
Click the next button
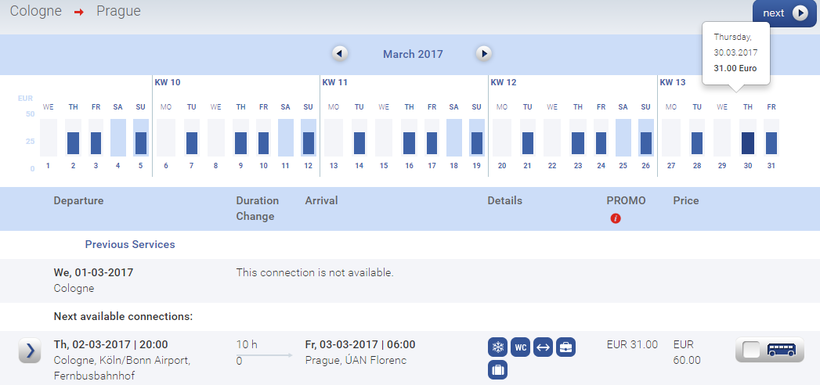pyautogui.click(x=785, y=13)
